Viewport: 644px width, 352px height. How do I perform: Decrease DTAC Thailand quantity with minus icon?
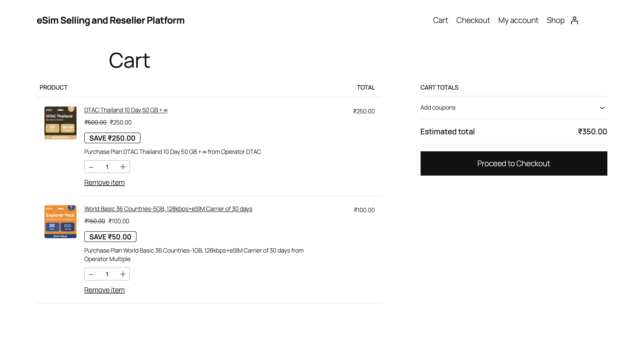(x=91, y=167)
